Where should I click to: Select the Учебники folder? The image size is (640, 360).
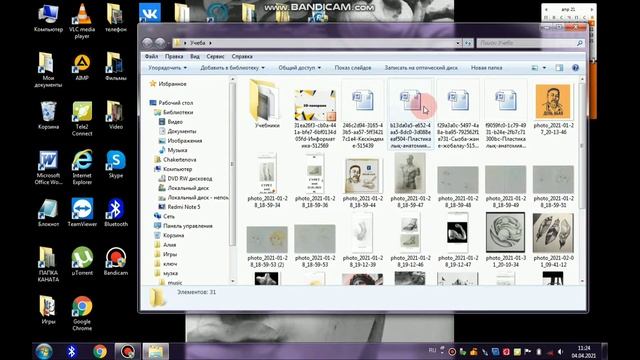tap(267, 104)
